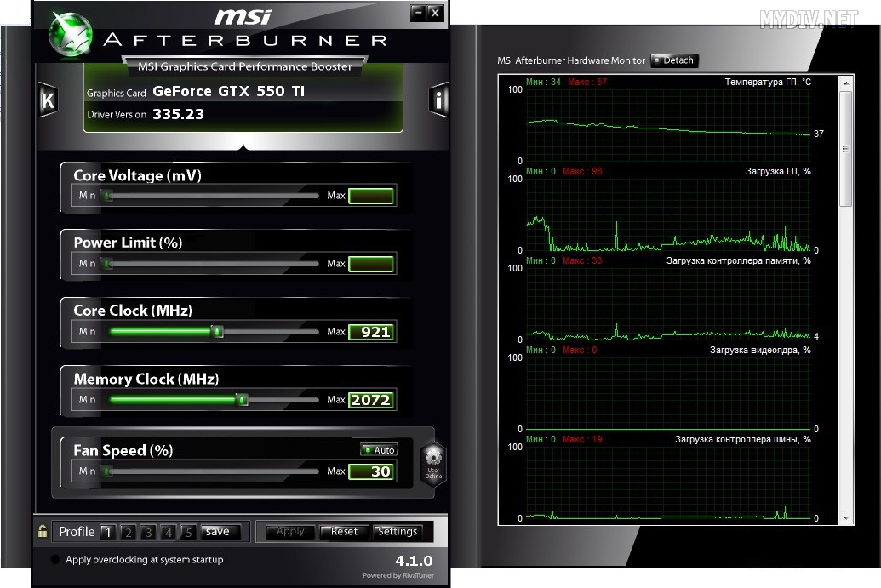Reset the clock settings to default
This screenshot has height=588, width=881.
click(344, 531)
